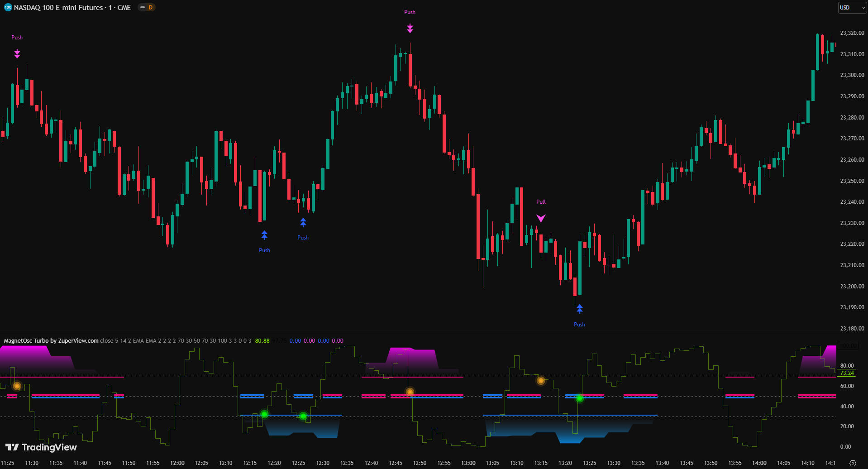Open the chart settings hexagon gear icon
Screen dimensions: 868x469
(x=853, y=463)
